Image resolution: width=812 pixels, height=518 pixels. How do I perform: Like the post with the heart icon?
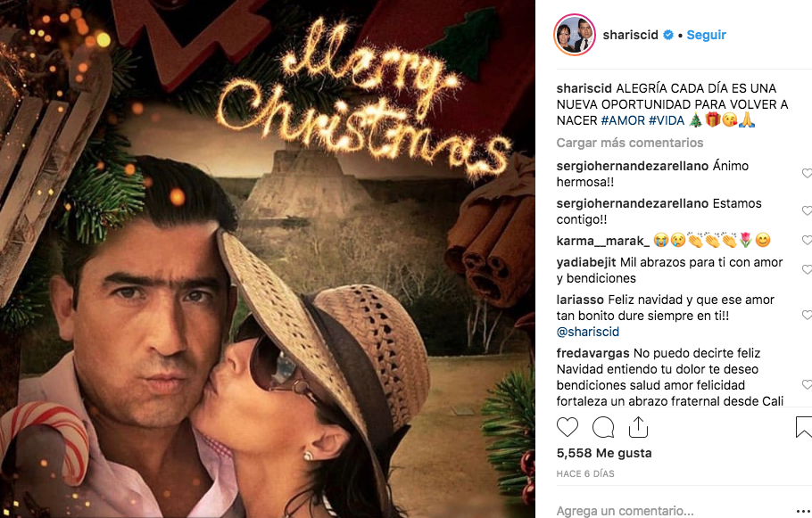click(x=567, y=427)
